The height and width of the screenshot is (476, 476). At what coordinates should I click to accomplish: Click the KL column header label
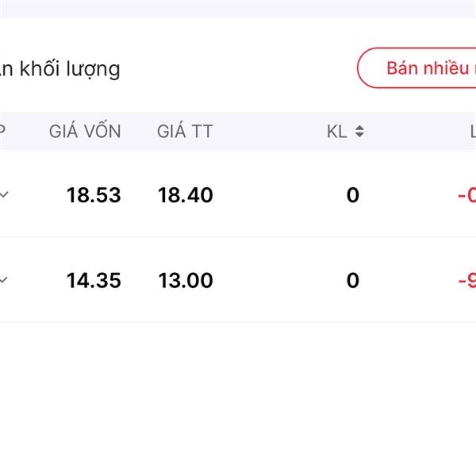(337, 132)
